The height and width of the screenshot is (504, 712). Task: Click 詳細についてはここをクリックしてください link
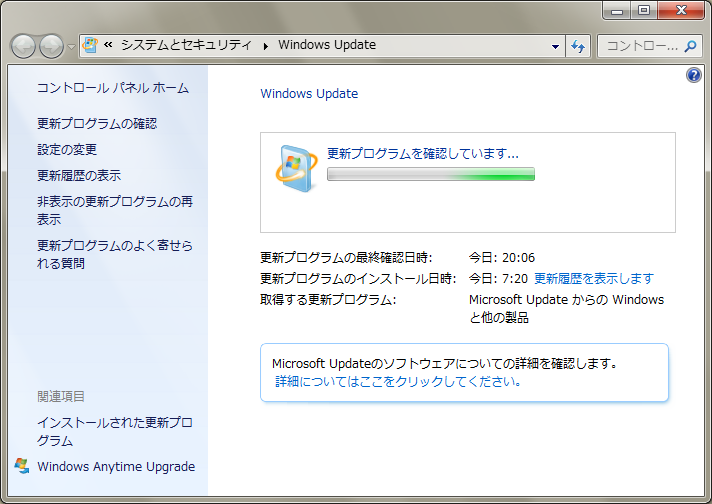click(x=398, y=381)
